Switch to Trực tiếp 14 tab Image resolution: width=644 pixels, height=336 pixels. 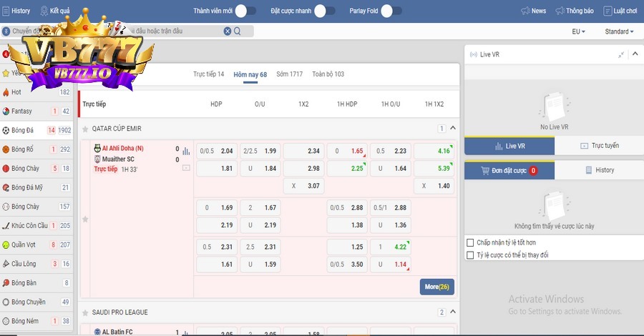[x=209, y=74]
